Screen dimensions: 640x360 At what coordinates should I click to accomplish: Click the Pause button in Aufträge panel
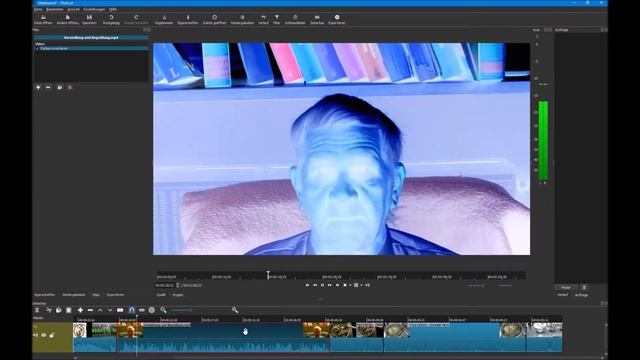pyautogui.click(x=566, y=287)
